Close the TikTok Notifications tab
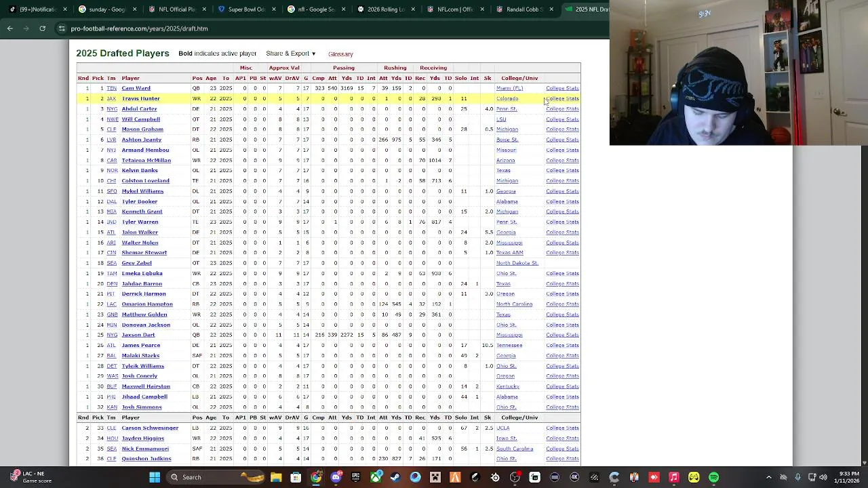Image resolution: width=868 pixels, height=488 pixels. point(65,9)
